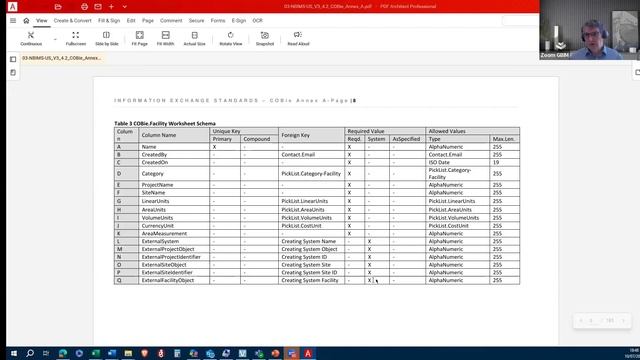Take a Snapshot of the page
Screen dimensions: 640x360
pos(265,38)
